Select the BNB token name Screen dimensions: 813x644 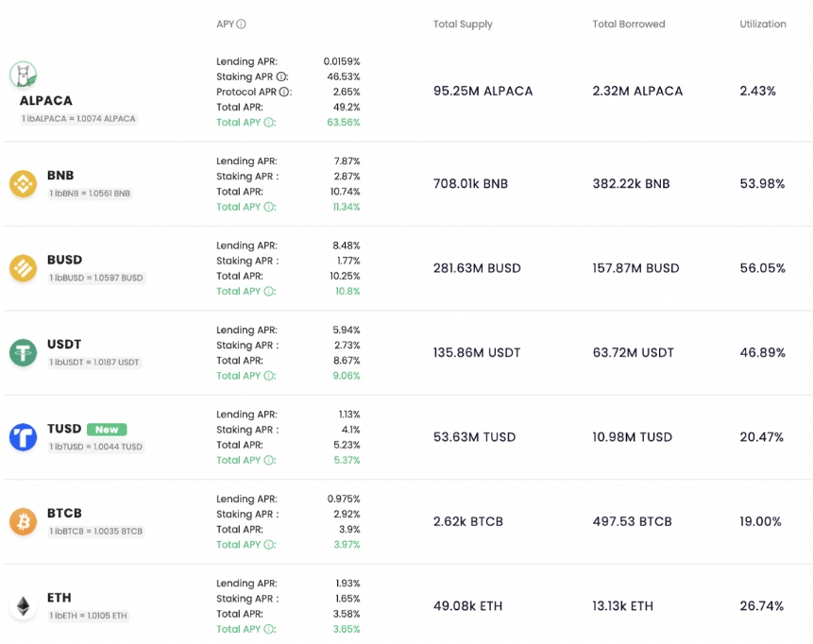click(x=60, y=176)
